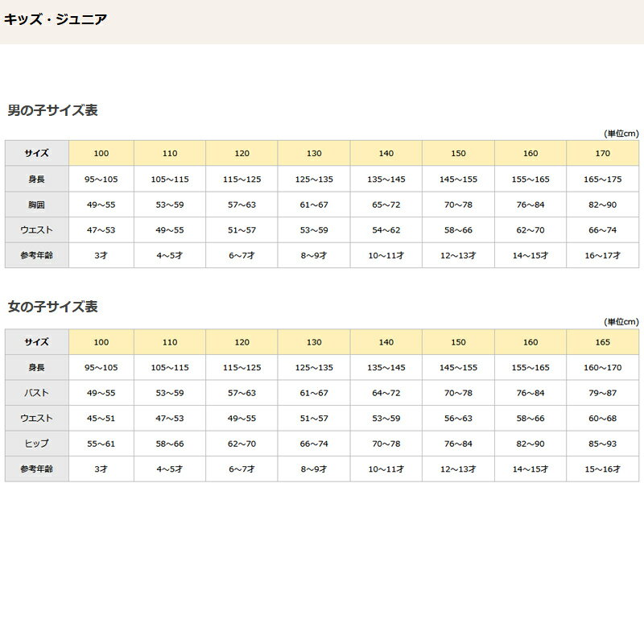Click the バスト row label

[x=36, y=393]
